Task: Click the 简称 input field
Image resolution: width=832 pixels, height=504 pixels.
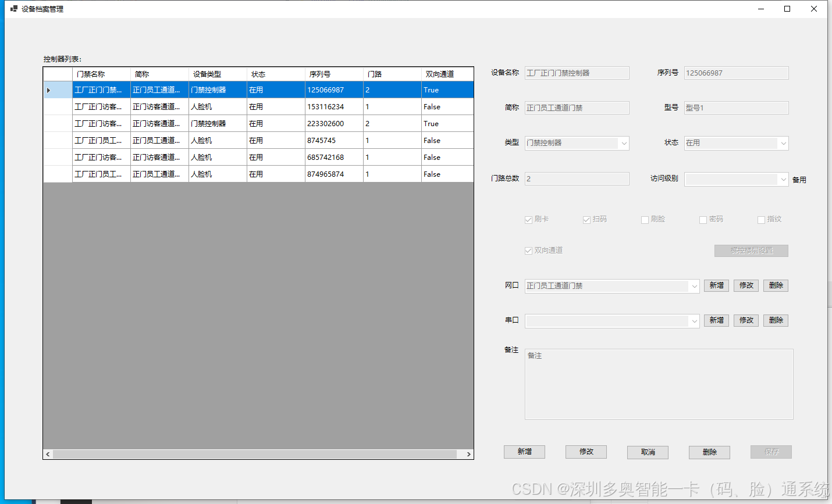Action: pyautogui.click(x=577, y=108)
